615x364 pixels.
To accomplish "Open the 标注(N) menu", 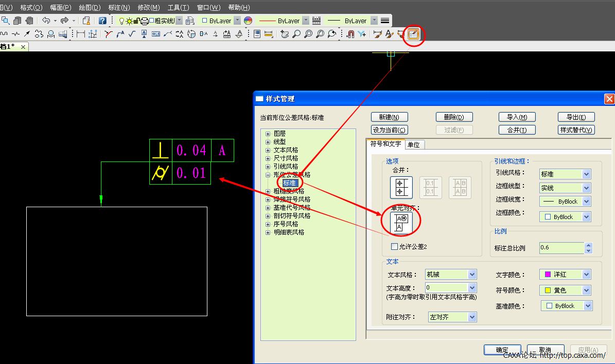I will click(x=119, y=7).
